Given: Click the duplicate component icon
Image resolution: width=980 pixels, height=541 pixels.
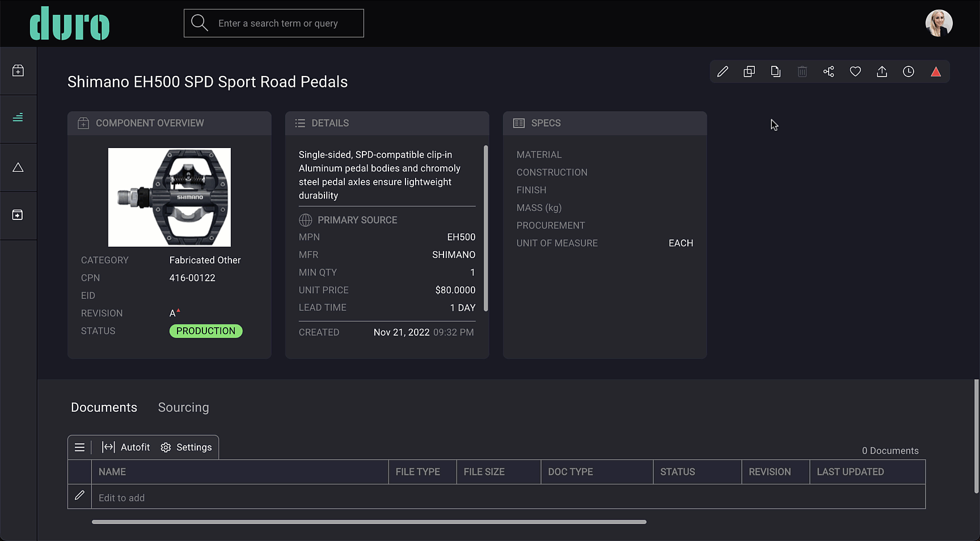Looking at the screenshot, I should click(x=749, y=71).
